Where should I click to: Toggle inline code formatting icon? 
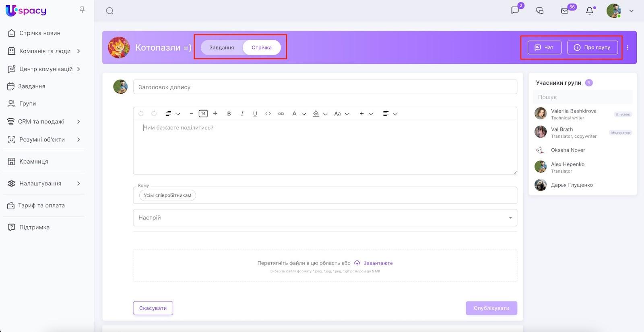[268, 114]
